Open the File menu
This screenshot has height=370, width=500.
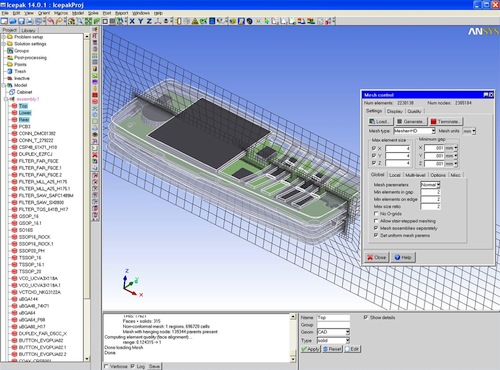5,13
